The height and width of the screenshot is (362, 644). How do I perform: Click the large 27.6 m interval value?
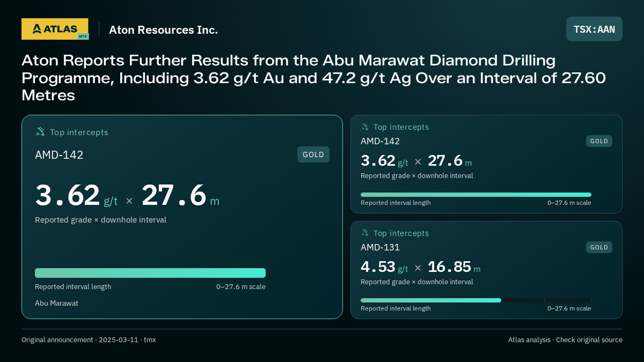[180, 196]
